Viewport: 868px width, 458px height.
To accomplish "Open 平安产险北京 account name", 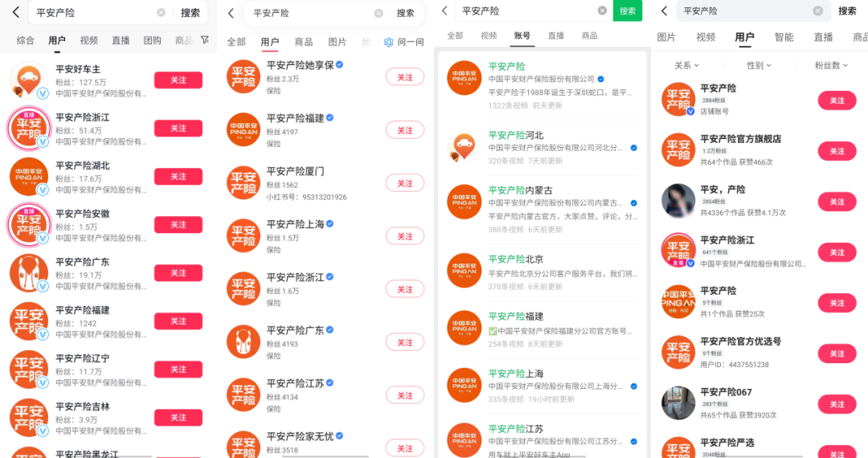I will point(516,259).
